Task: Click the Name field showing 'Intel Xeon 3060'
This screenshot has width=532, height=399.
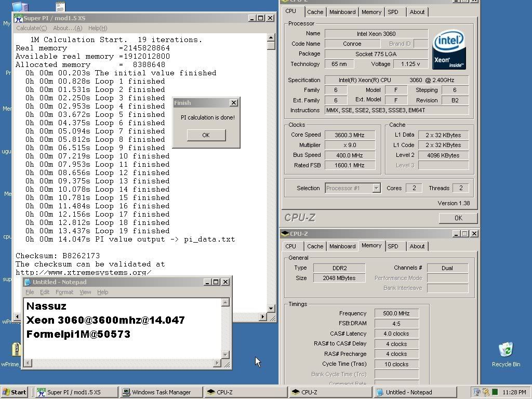Action: pos(376,34)
